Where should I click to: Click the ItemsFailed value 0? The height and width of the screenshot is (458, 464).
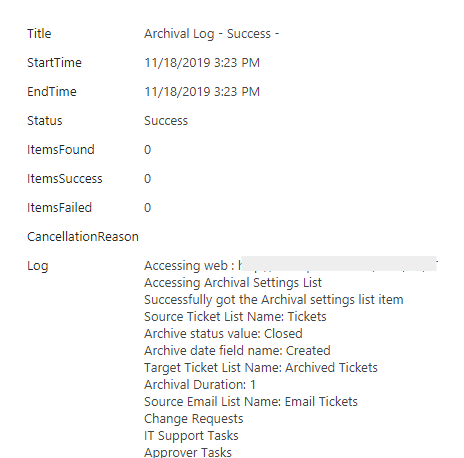pyautogui.click(x=147, y=208)
